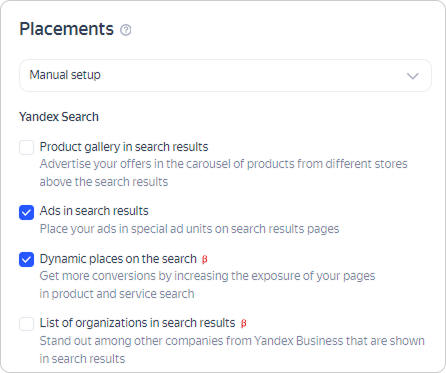Click the 'Get more conversions' description text
The height and width of the screenshot is (373, 446).
207,285
